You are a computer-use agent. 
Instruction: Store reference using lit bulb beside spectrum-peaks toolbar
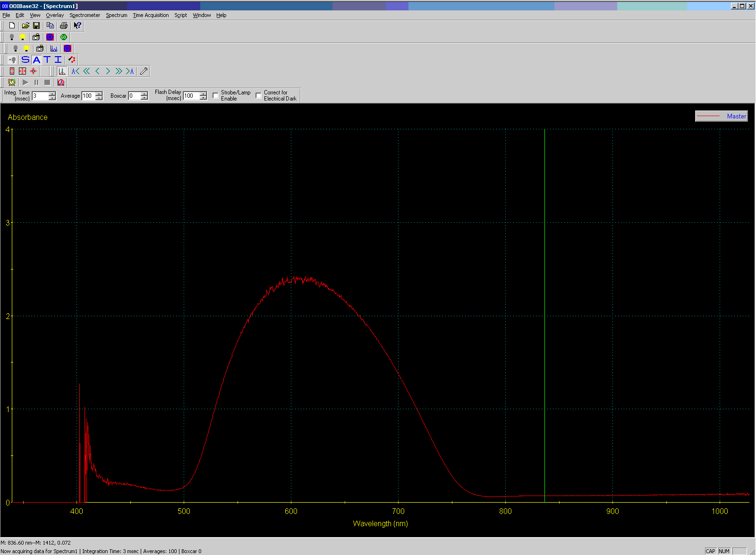(x=26, y=48)
